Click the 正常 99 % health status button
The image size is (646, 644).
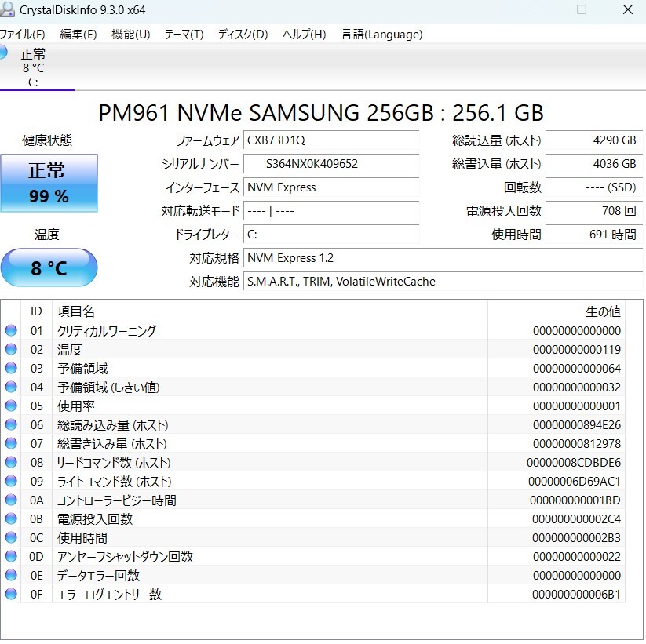[49, 183]
